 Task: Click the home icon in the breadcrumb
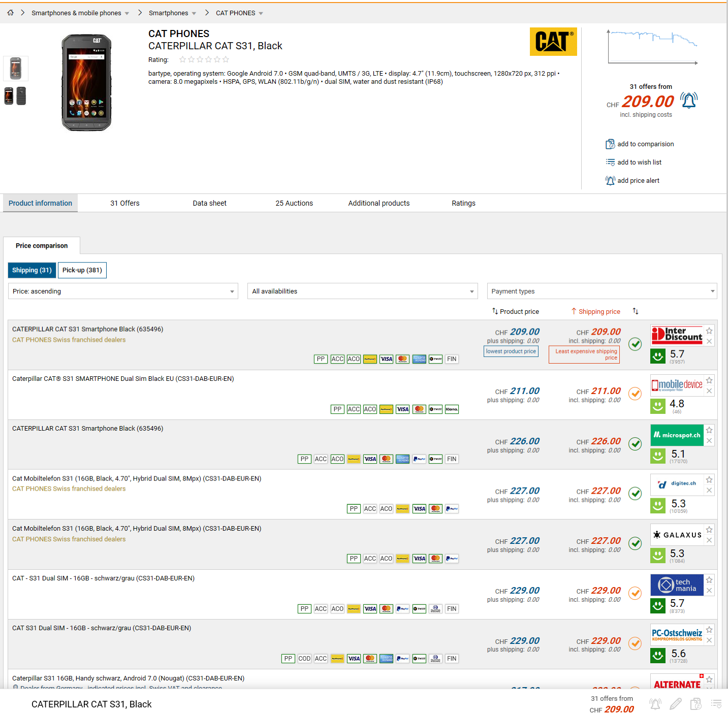(10, 13)
